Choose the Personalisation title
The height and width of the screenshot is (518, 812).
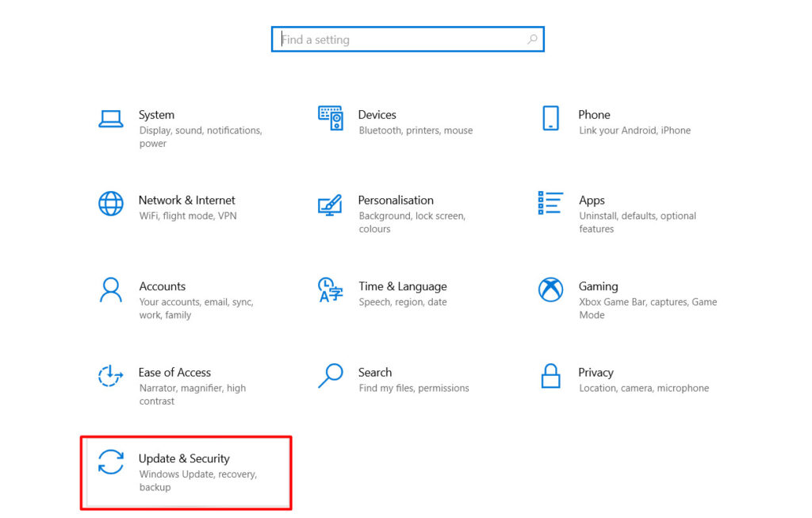(x=396, y=201)
